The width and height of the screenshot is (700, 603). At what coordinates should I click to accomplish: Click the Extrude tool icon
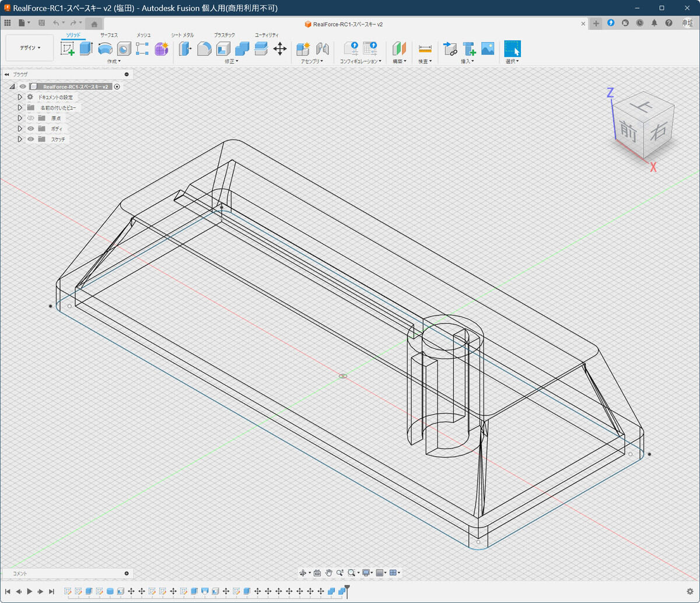tap(86, 49)
